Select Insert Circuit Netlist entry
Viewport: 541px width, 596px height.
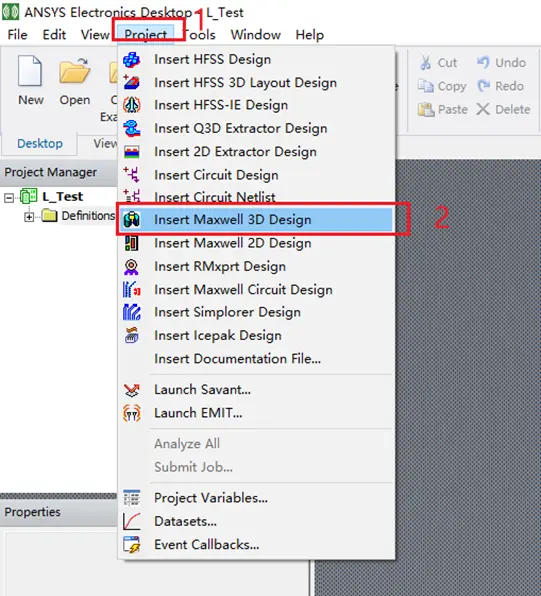pyautogui.click(x=255, y=197)
